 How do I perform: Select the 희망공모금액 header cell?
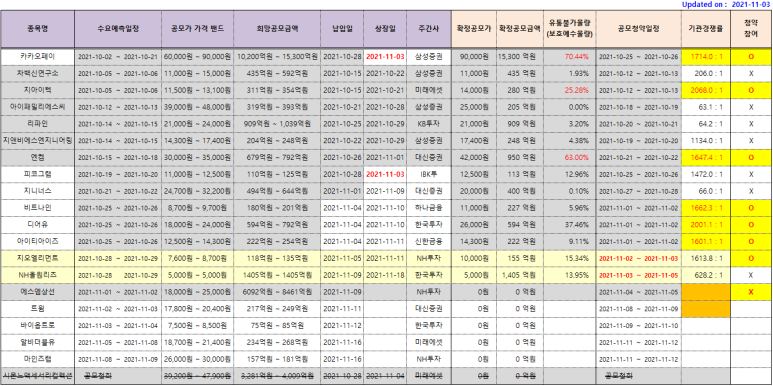[x=278, y=29]
